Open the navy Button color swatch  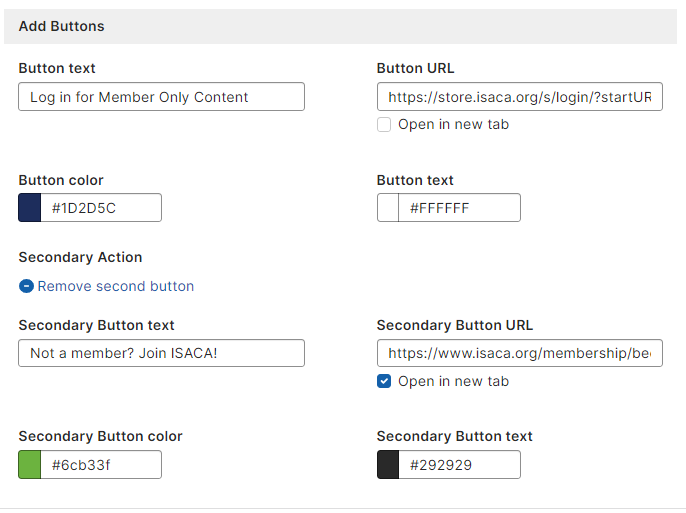point(30,208)
